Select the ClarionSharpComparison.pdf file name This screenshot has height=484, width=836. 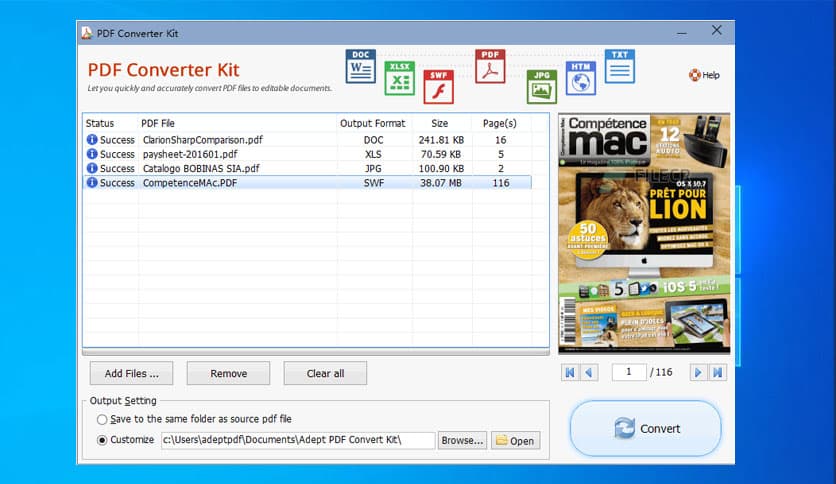203,140
